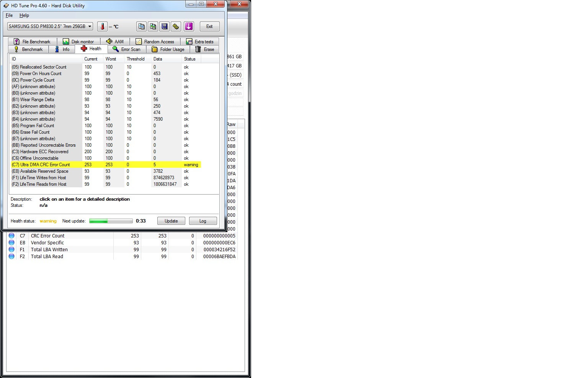Expand the SAMSUNG SSD PM830 device list
The width and height of the screenshot is (588, 378).
tap(89, 26)
